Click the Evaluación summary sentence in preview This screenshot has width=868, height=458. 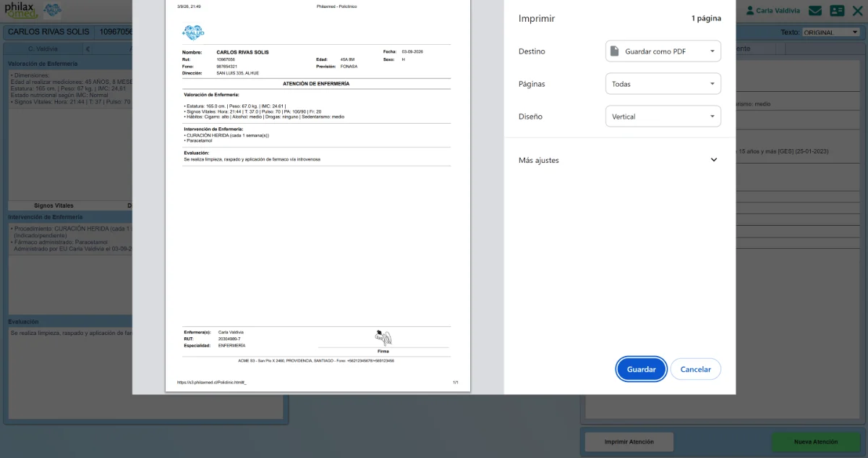coord(252,158)
